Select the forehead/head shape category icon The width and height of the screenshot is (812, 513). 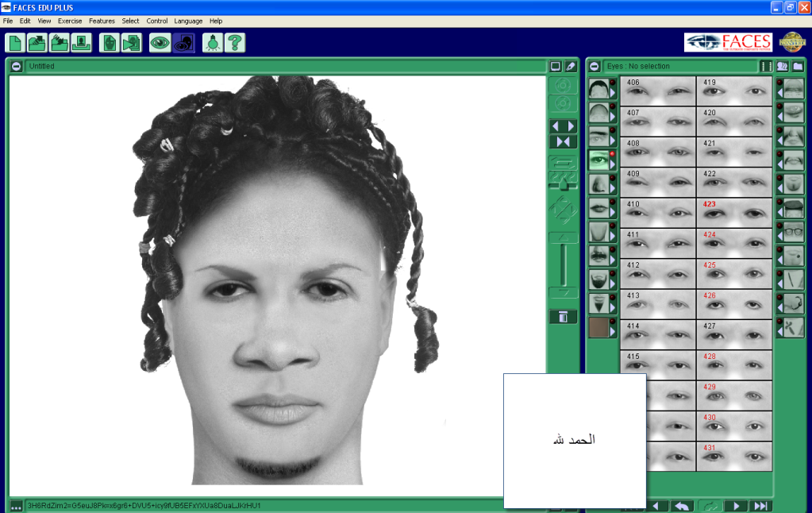[598, 113]
